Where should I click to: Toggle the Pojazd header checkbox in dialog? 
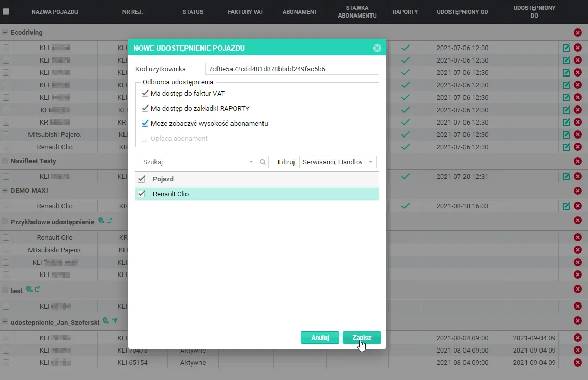pyautogui.click(x=142, y=179)
